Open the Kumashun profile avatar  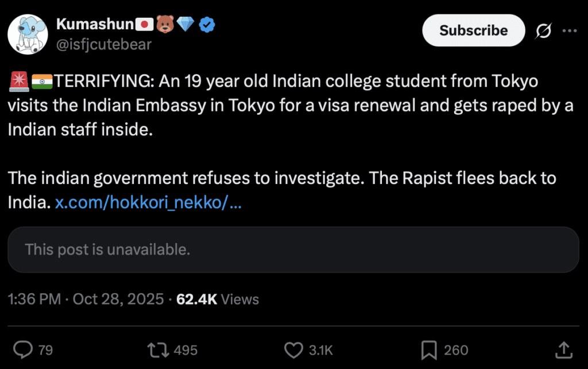pyautogui.click(x=27, y=33)
